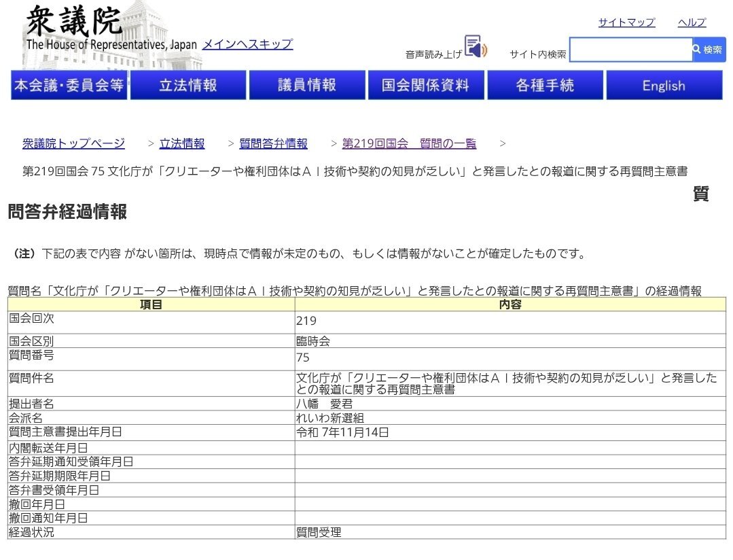Select the value 75 cell
The width and height of the screenshot is (733, 560).
[510, 359]
